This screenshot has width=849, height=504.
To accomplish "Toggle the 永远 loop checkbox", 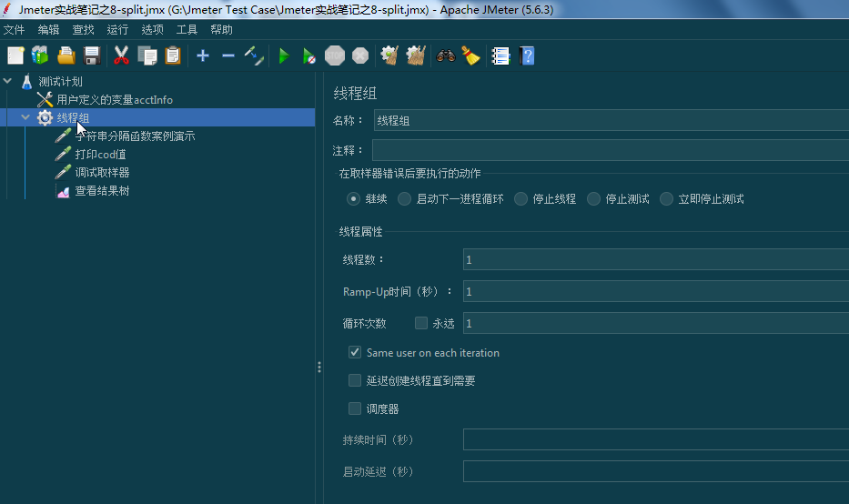I will click(x=421, y=323).
